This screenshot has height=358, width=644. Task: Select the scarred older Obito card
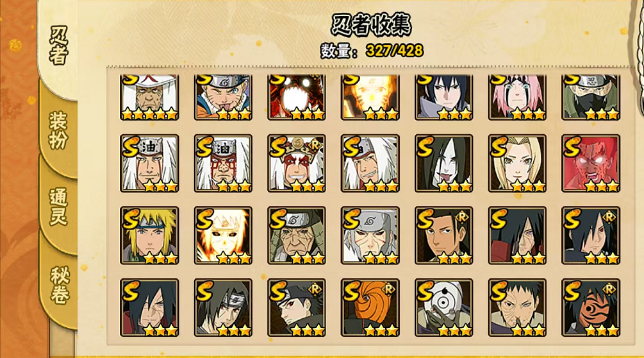pos(517,307)
